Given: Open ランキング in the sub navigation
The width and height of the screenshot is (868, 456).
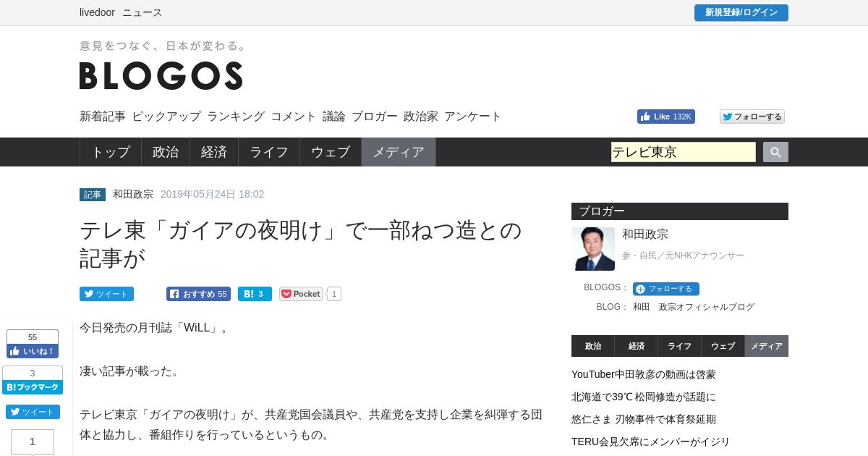Looking at the screenshot, I should pyautogui.click(x=236, y=116).
